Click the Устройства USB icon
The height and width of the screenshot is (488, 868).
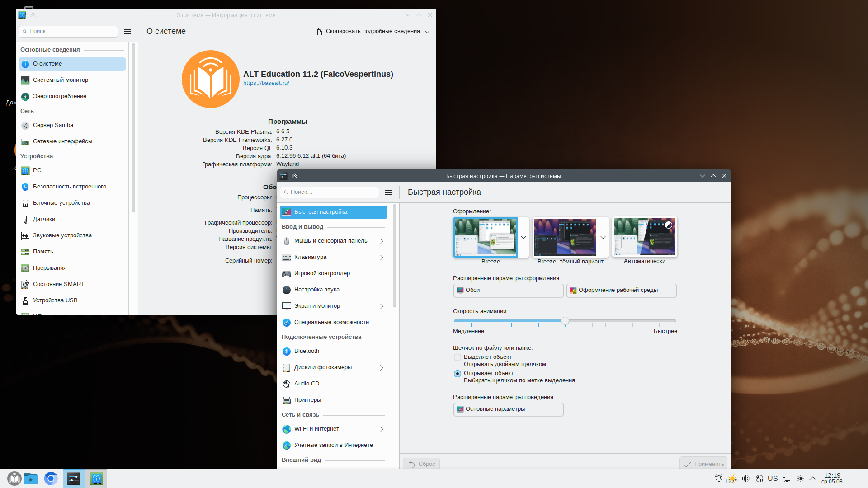click(x=25, y=301)
